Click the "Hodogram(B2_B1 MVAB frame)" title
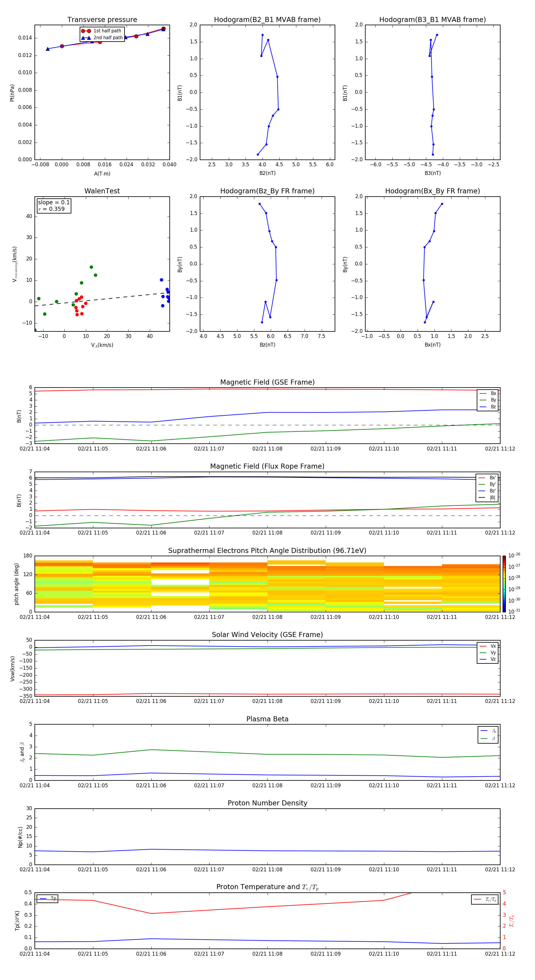 [267, 20]
